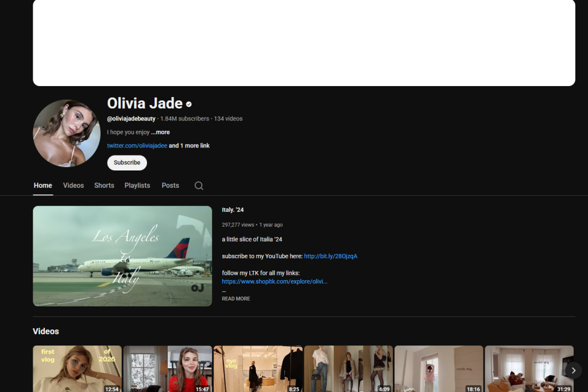
Task: Expand the channel description via ...more
Action: point(161,132)
